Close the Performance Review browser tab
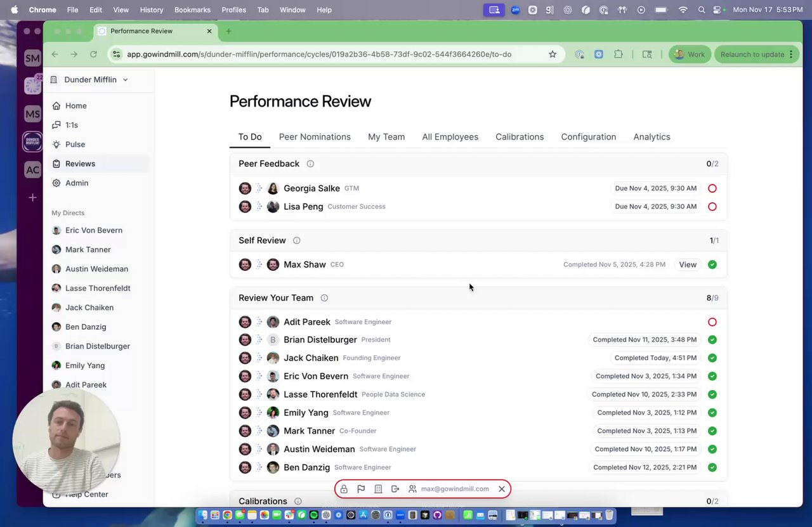 pyautogui.click(x=209, y=31)
